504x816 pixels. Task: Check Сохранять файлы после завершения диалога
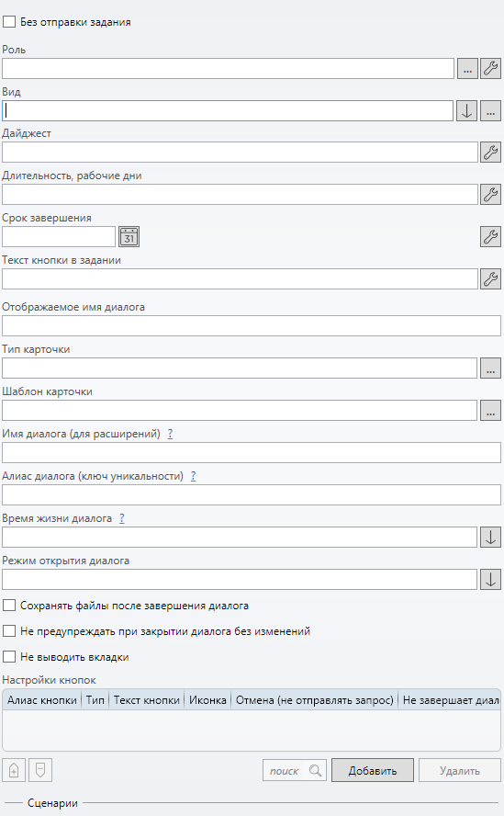(x=9, y=606)
